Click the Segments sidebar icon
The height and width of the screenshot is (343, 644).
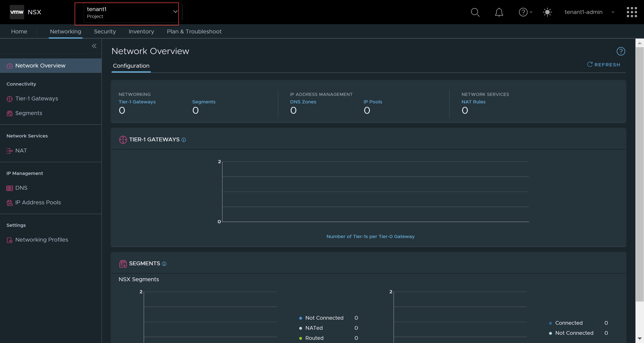click(x=10, y=114)
